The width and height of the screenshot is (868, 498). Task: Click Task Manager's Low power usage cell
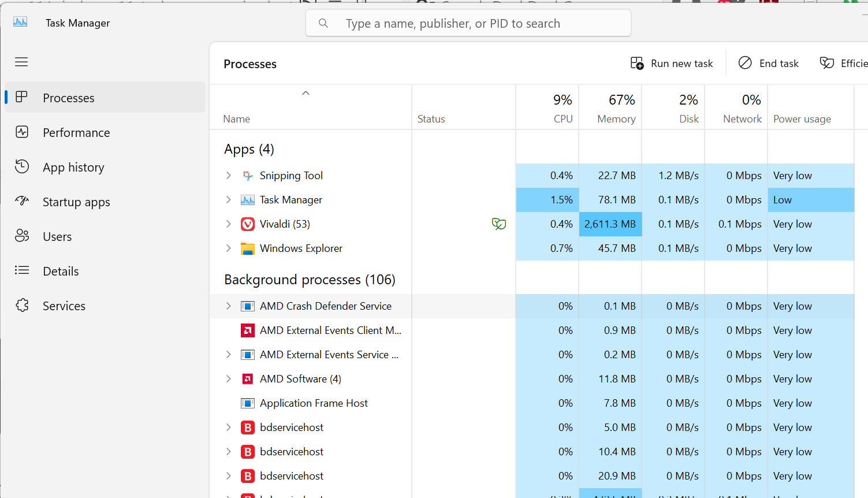coord(811,200)
